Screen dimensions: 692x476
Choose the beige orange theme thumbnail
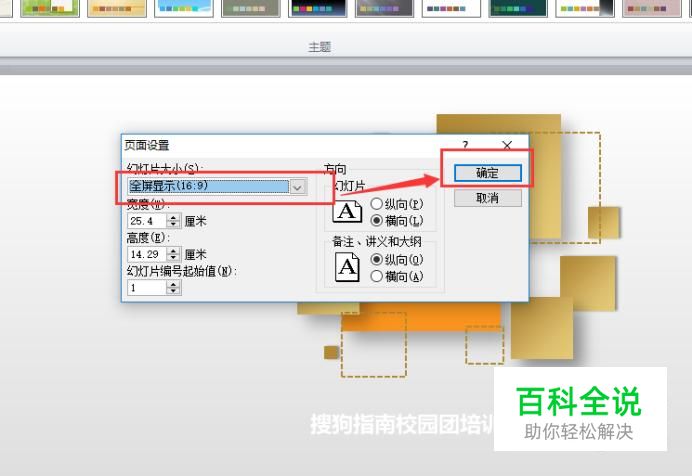[117, 8]
